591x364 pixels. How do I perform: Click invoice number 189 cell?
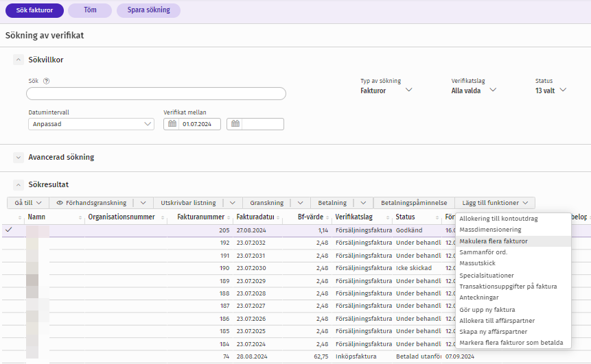click(x=224, y=281)
